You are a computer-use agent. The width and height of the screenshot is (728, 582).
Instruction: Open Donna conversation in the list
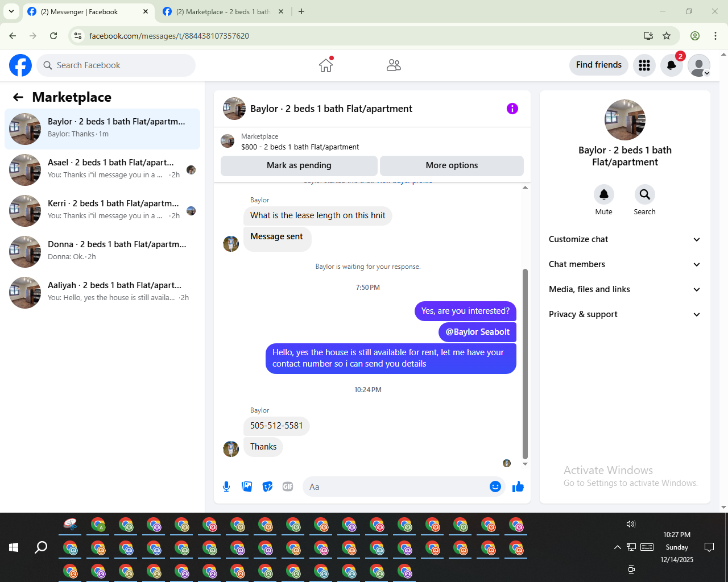click(102, 252)
